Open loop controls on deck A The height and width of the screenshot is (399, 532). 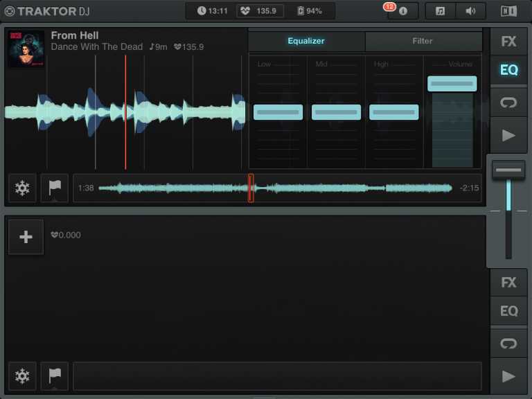click(508, 103)
